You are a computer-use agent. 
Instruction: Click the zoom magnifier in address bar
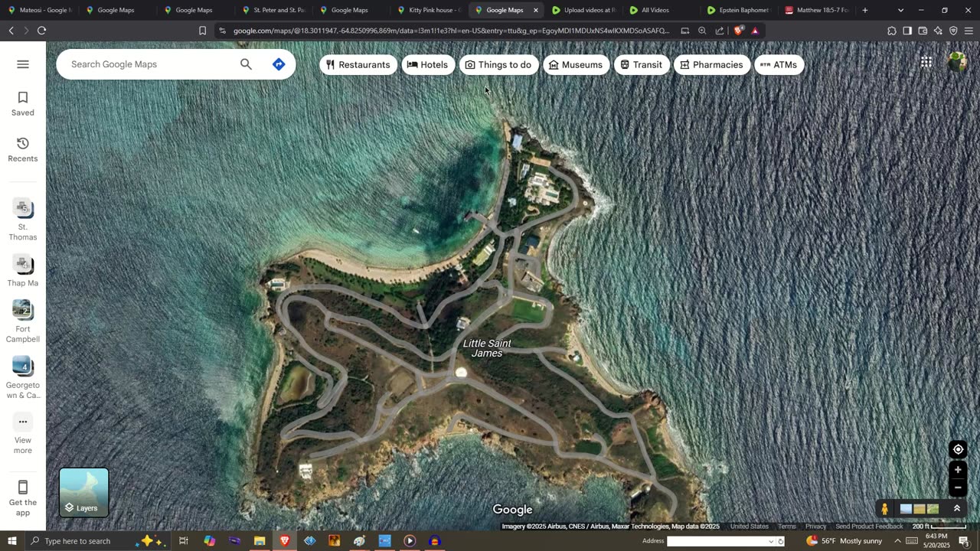702,31
